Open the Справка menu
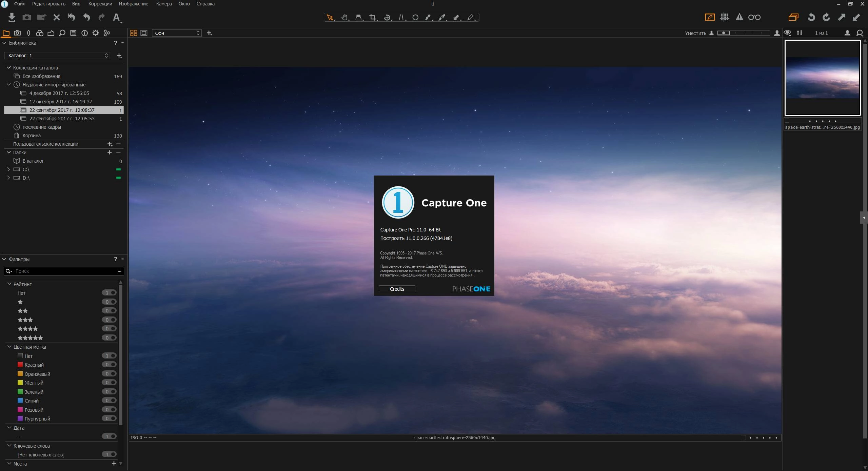Viewport: 868px width, 471px height. click(x=205, y=4)
